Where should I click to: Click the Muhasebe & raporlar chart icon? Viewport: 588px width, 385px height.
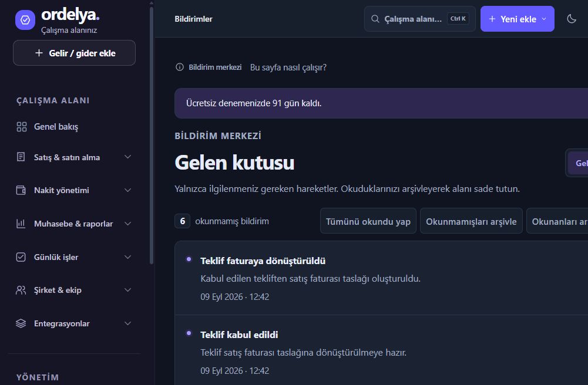click(21, 224)
